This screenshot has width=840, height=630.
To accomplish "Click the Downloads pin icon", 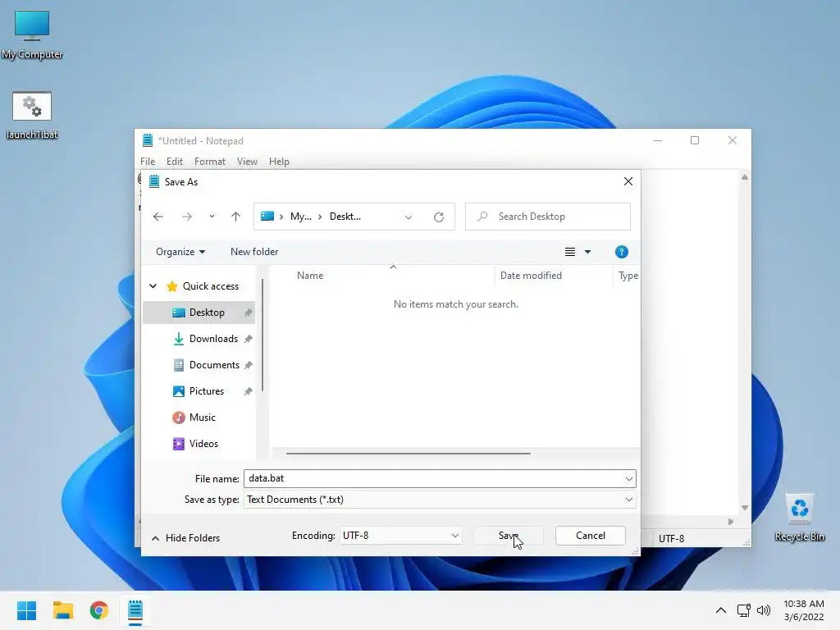I will click(248, 339).
